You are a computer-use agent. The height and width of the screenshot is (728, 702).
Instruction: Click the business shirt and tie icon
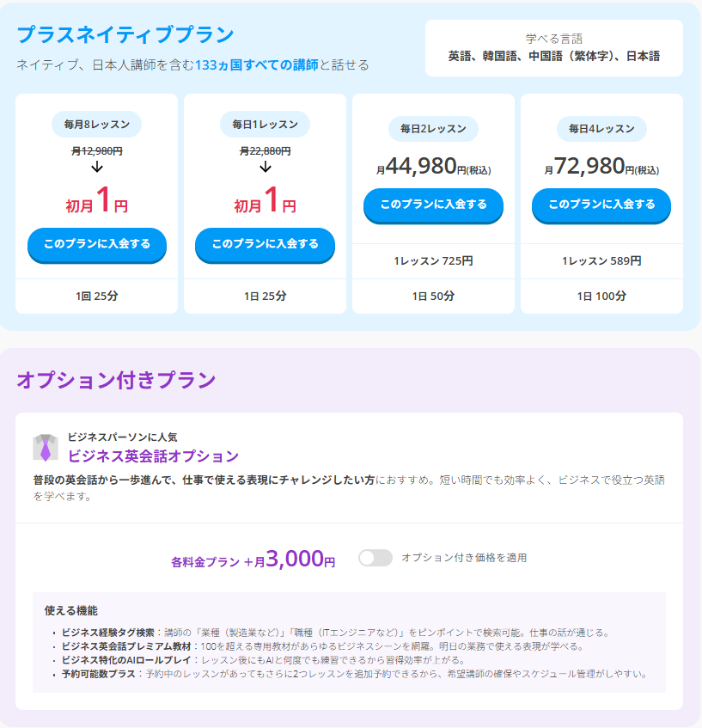pyautogui.click(x=46, y=447)
